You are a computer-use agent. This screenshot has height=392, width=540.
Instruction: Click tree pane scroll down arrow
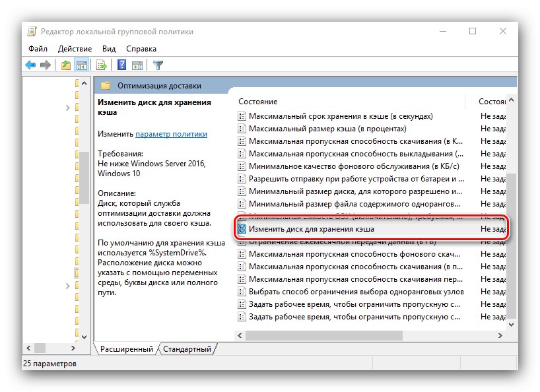pyautogui.click(x=84, y=337)
